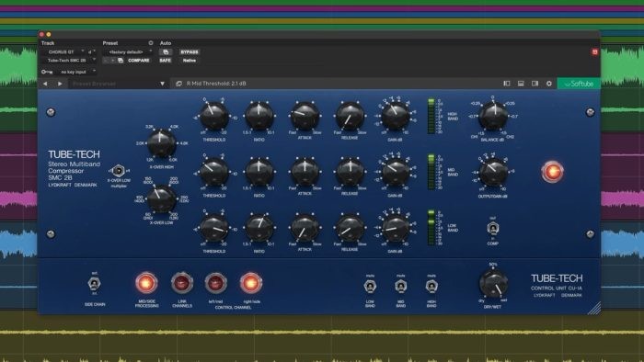The image size is (644, 362).
Task: Click the left panel layout icon
Action: point(507,84)
